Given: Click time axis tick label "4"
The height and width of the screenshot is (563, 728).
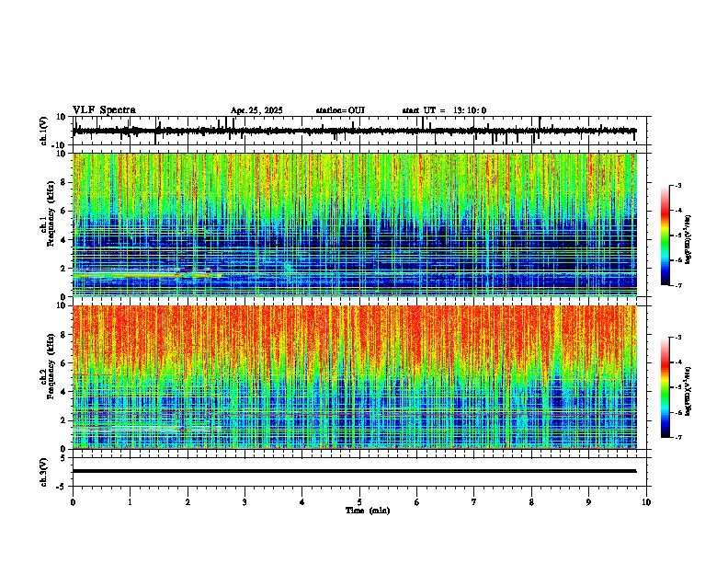Looking at the screenshot, I should pyautogui.click(x=302, y=502).
